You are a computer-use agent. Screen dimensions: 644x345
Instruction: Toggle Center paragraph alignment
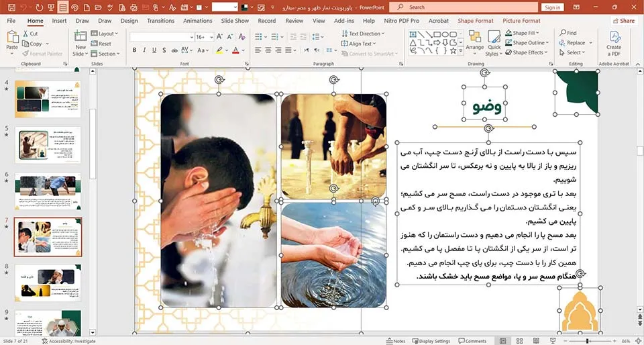[x=268, y=50]
